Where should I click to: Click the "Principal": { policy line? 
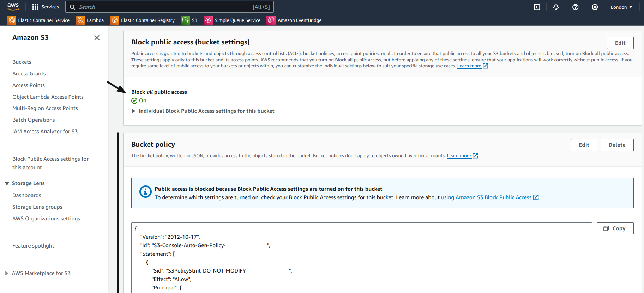click(x=167, y=288)
